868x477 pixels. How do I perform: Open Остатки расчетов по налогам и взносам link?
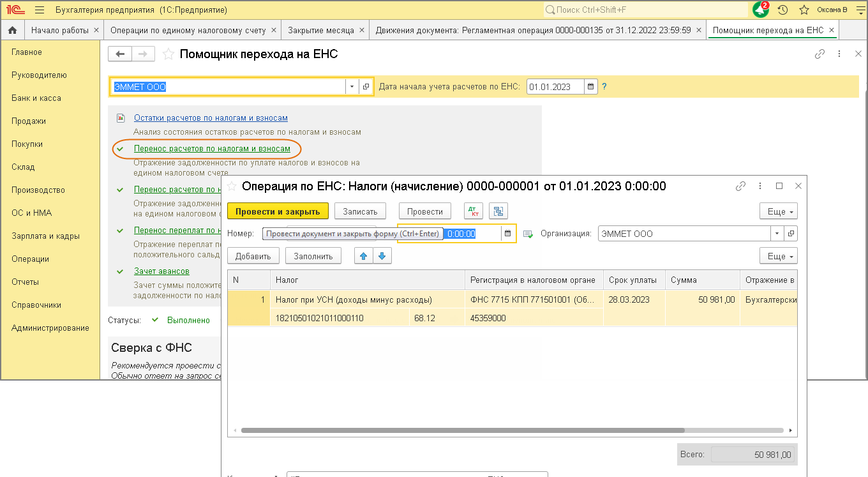(x=211, y=118)
